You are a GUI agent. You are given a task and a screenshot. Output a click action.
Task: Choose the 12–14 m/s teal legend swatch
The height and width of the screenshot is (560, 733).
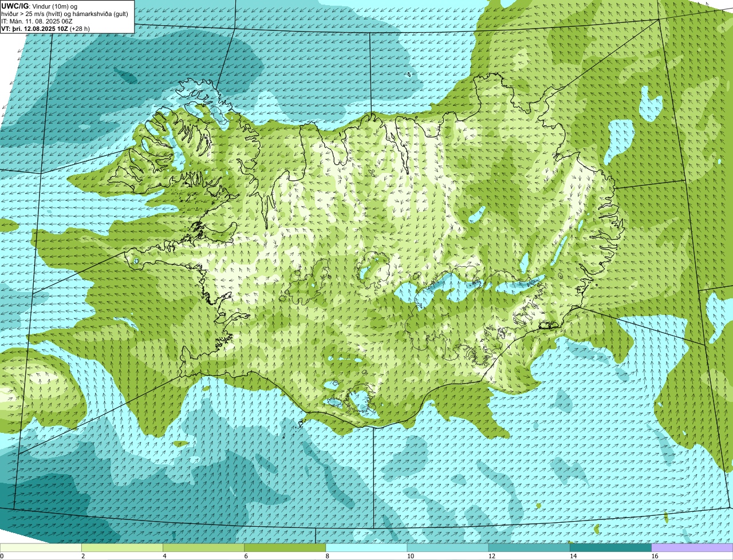click(x=529, y=548)
